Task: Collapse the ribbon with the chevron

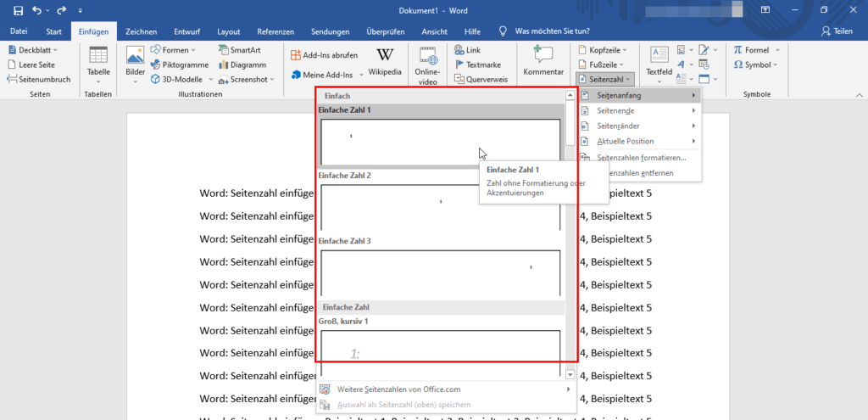Action: tap(859, 95)
